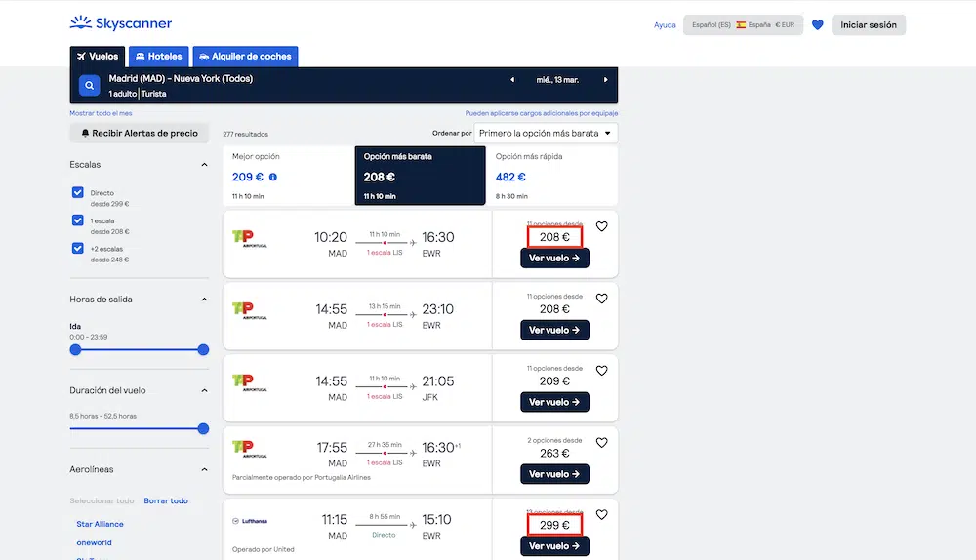Open the search magnifier for Madrid route
The width and height of the screenshot is (976, 560).
(89, 85)
